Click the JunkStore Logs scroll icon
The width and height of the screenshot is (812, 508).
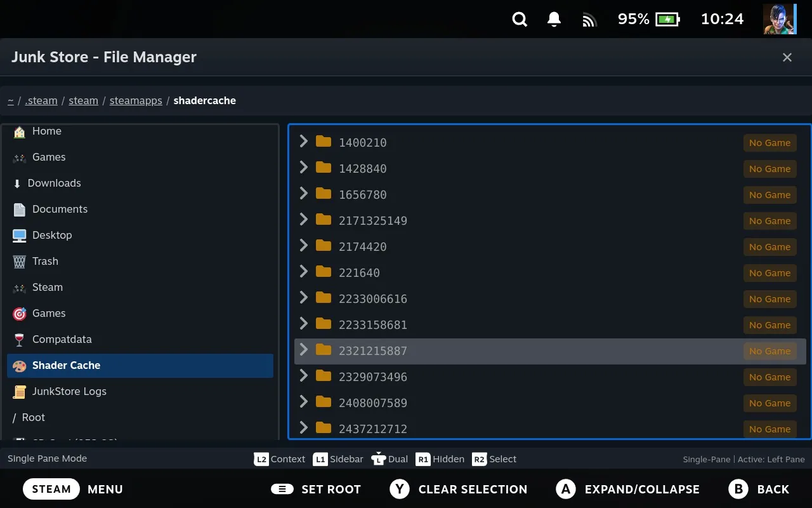(x=20, y=392)
